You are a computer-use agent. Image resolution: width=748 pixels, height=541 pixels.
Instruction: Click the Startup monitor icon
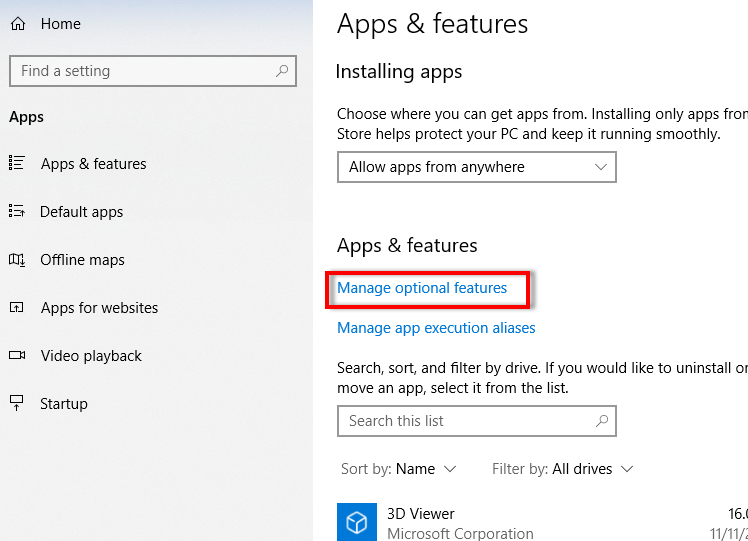point(17,404)
